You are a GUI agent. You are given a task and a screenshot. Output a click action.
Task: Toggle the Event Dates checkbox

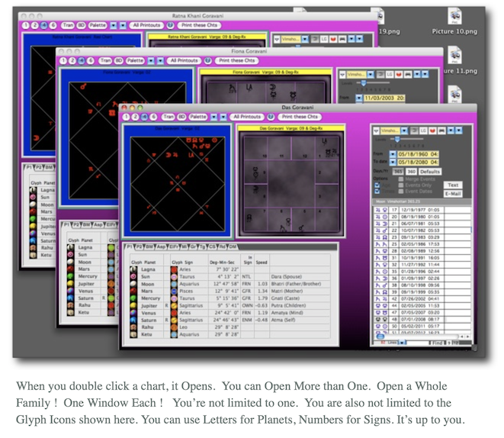pyautogui.click(x=399, y=191)
